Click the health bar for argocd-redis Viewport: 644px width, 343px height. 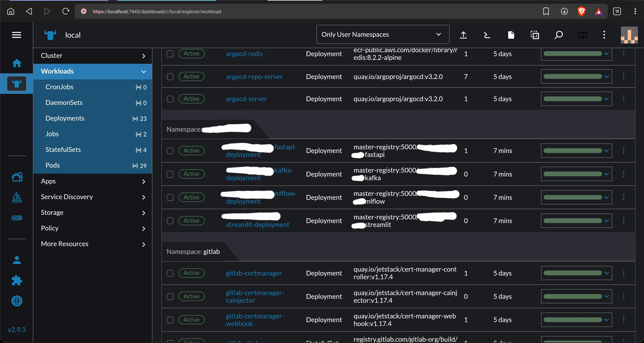tap(573, 54)
